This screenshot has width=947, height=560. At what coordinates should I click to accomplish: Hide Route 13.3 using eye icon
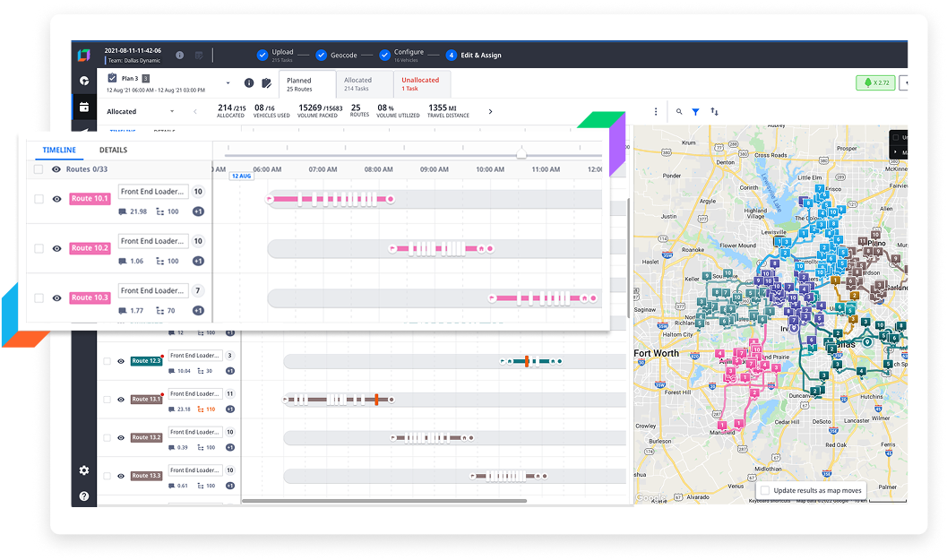(x=121, y=476)
